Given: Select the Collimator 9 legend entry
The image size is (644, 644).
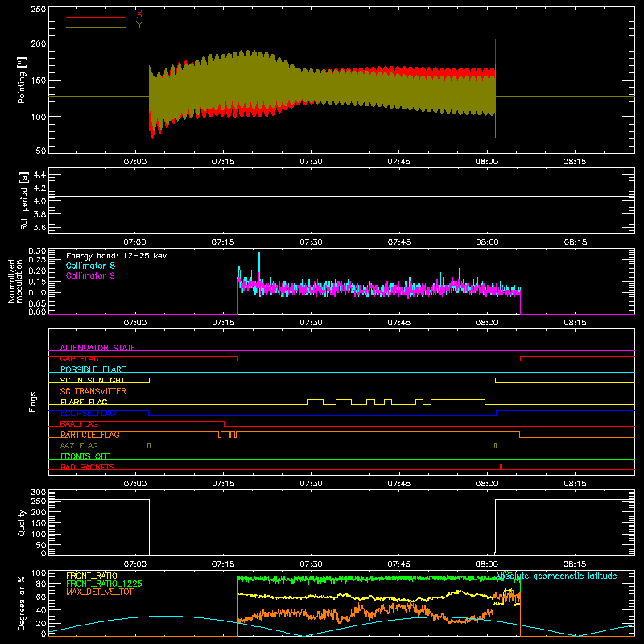Looking at the screenshot, I should pos(90,275).
